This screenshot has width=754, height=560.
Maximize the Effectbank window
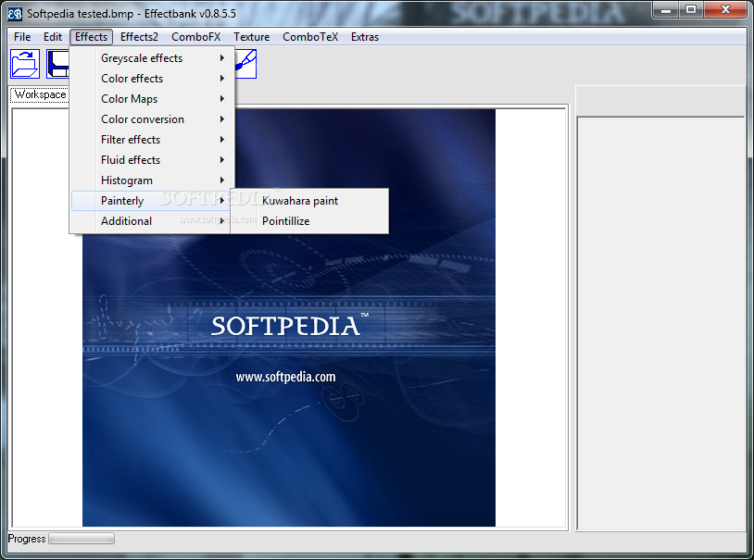pyautogui.click(x=690, y=9)
